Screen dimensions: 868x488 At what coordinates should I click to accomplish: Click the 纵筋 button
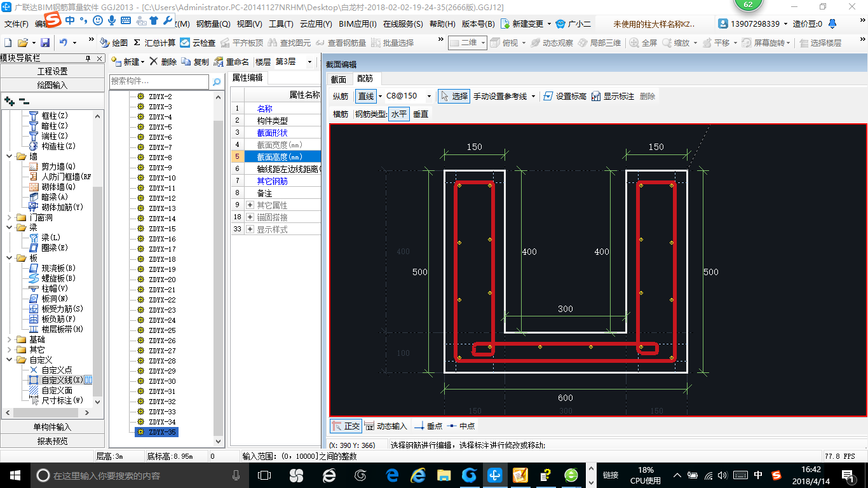341,96
